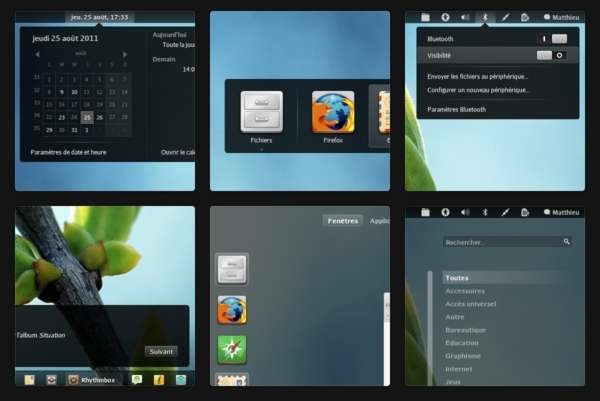Select day 23 in the calendar
This screenshot has height=401, width=600.
click(62, 117)
